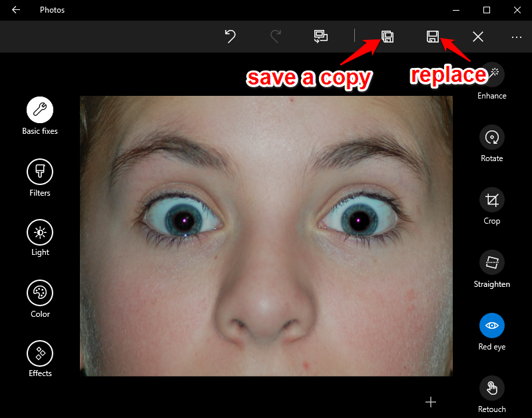Save a copy of the photo

[x=388, y=37]
